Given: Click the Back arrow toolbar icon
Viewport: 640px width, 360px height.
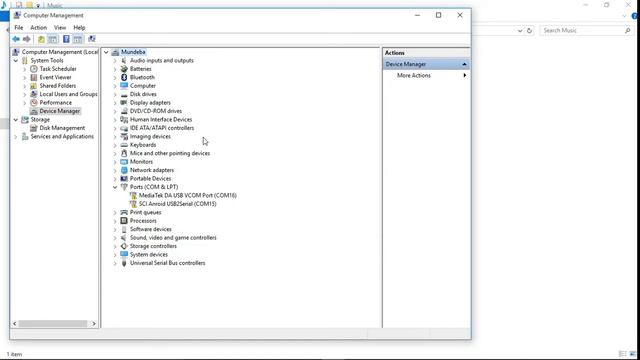Looking at the screenshot, I should (x=16, y=39).
